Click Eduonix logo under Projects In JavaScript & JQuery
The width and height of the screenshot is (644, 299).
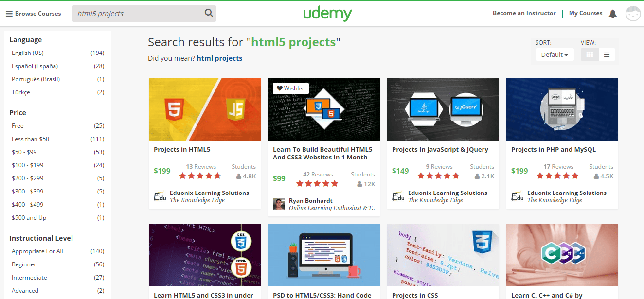(398, 196)
